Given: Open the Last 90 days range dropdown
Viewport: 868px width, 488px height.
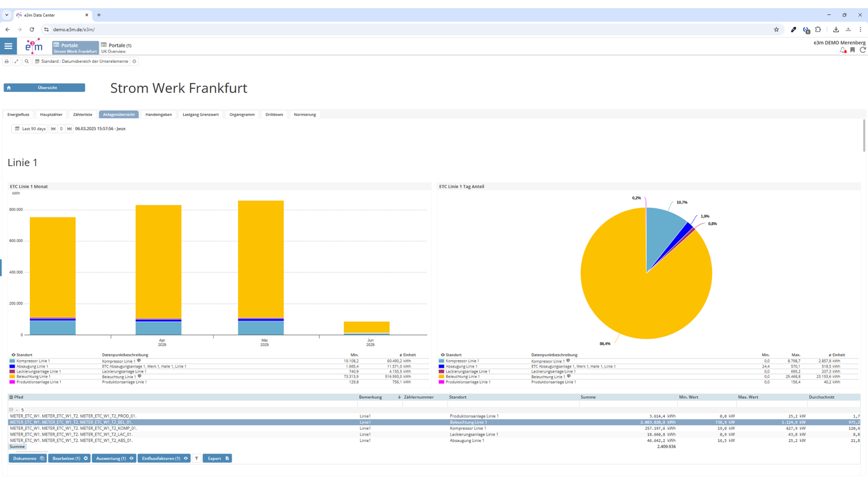Looking at the screenshot, I should (x=30, y=129).
